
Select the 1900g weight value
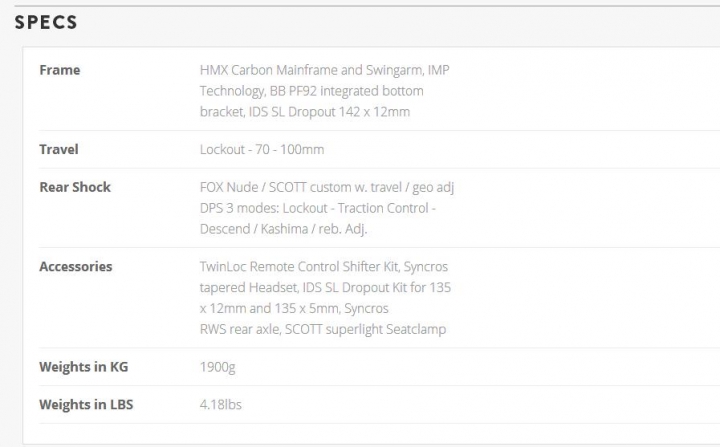[x=217, y=367]
